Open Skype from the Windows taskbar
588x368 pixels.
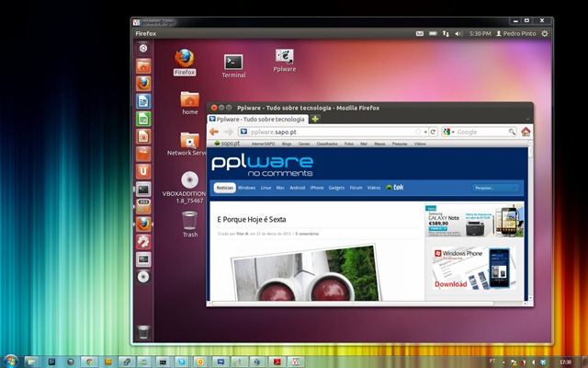pos(182,362)
